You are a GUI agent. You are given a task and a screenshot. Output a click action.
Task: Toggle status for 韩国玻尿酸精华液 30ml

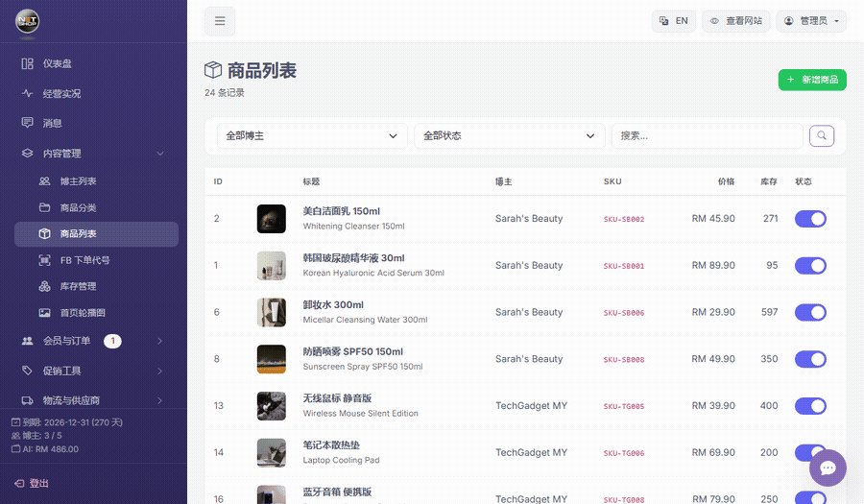coord(810,266)
